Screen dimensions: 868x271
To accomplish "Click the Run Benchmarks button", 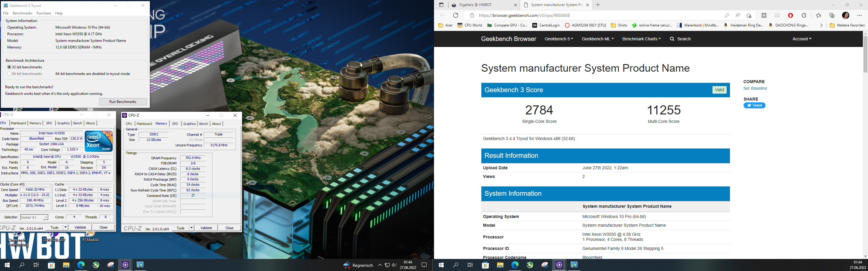I will (x=123, y=102).
